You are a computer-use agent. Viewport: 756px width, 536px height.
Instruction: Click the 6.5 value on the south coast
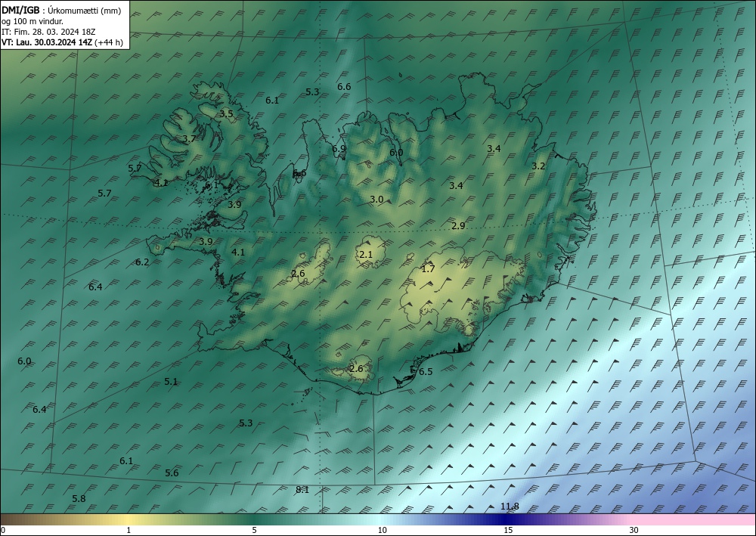[x=426, y=372]
